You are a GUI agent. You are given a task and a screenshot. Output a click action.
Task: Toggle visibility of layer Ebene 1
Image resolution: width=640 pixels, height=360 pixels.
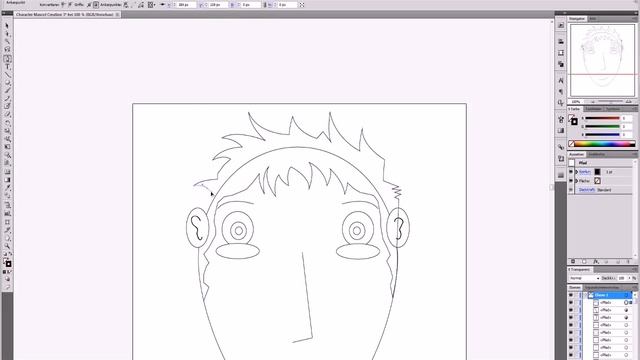(x=571, y=295)
